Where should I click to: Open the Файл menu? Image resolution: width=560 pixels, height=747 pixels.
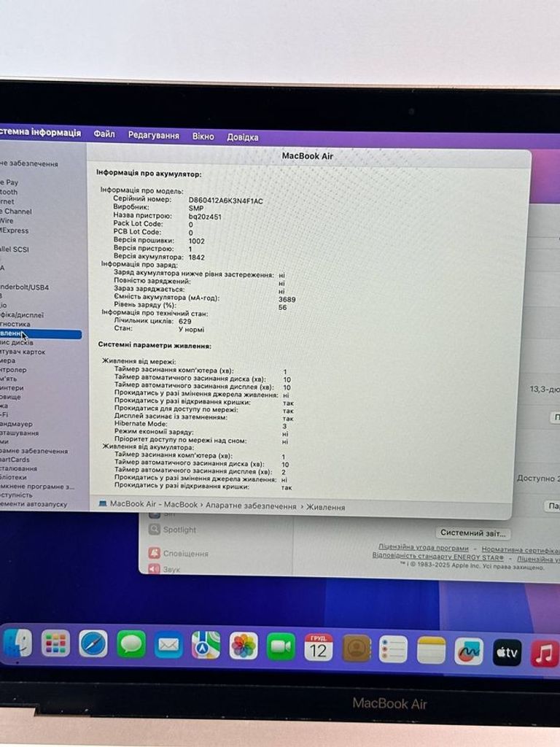point(104,134)
